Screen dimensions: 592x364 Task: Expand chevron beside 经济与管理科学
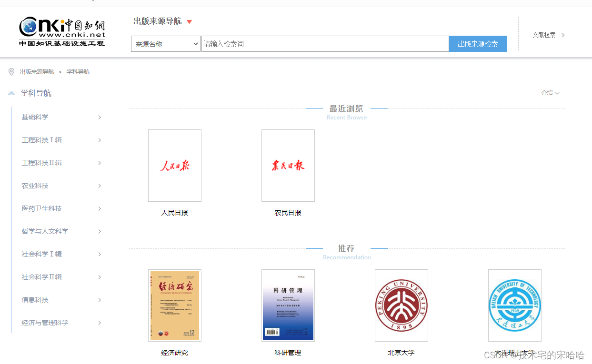(x=100, y=323)
